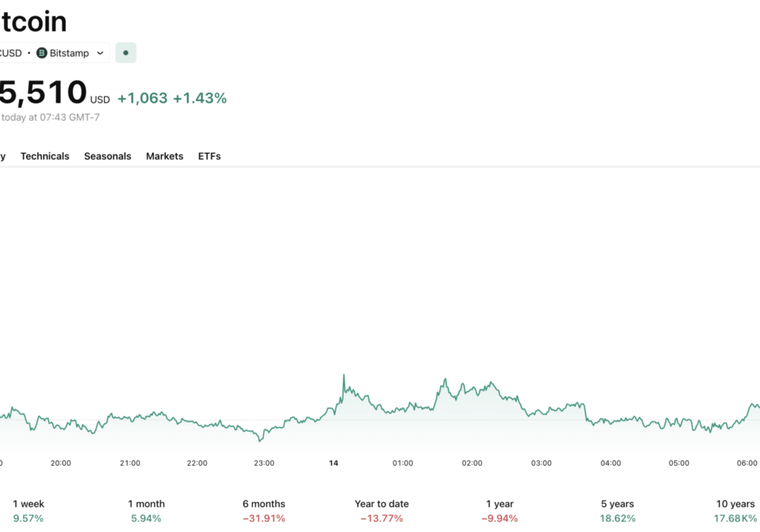The height and width of the screenshot is (532, 760).
Task: Switch chart to Year to date
Action: [x=382, y=511]
